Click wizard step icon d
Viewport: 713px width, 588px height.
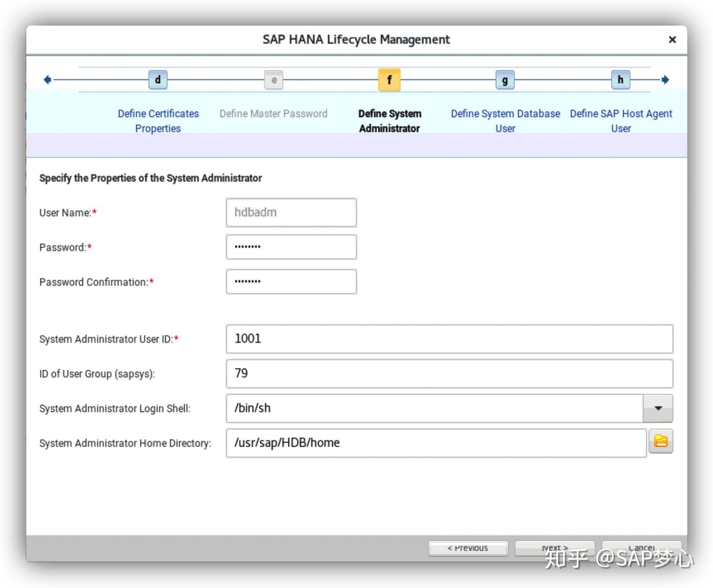pos(157,80)
